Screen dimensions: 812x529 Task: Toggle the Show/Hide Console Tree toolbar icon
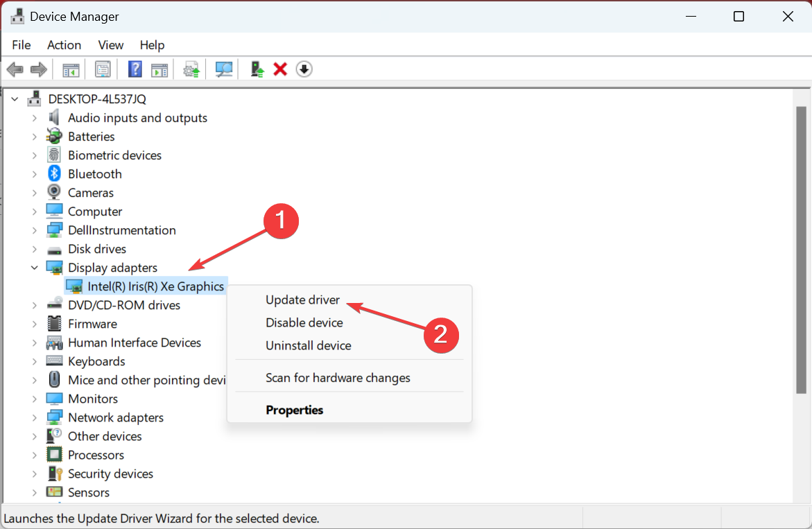coord(71,69)
